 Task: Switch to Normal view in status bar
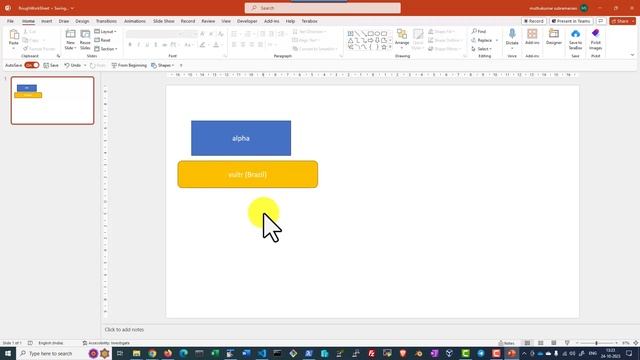click(x=527, y=343)
